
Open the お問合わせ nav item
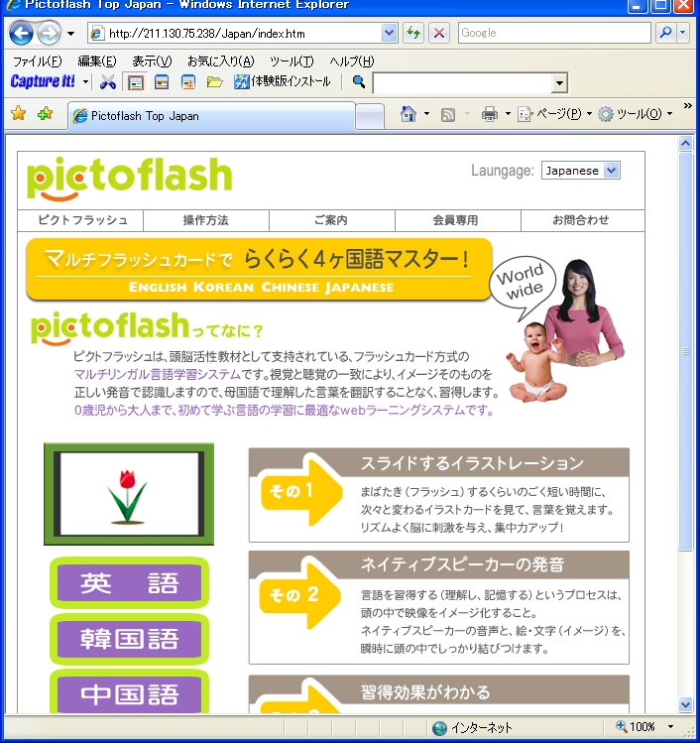click(x=583, y=220)
